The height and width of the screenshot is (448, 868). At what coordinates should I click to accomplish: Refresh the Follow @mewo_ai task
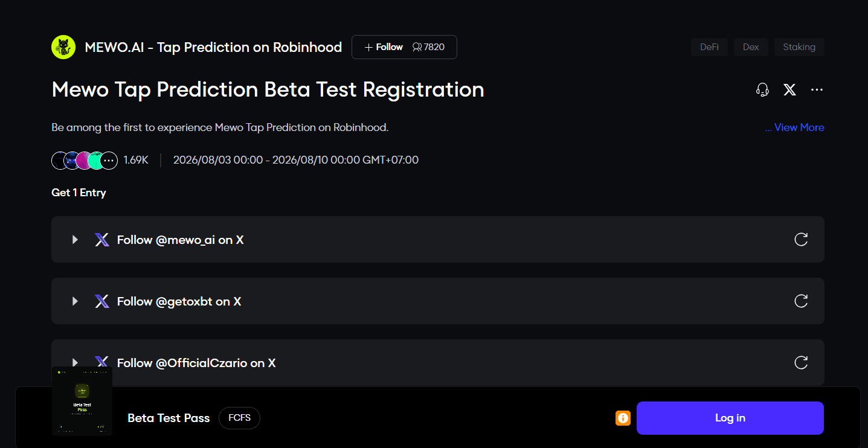[x=801, y=240]
